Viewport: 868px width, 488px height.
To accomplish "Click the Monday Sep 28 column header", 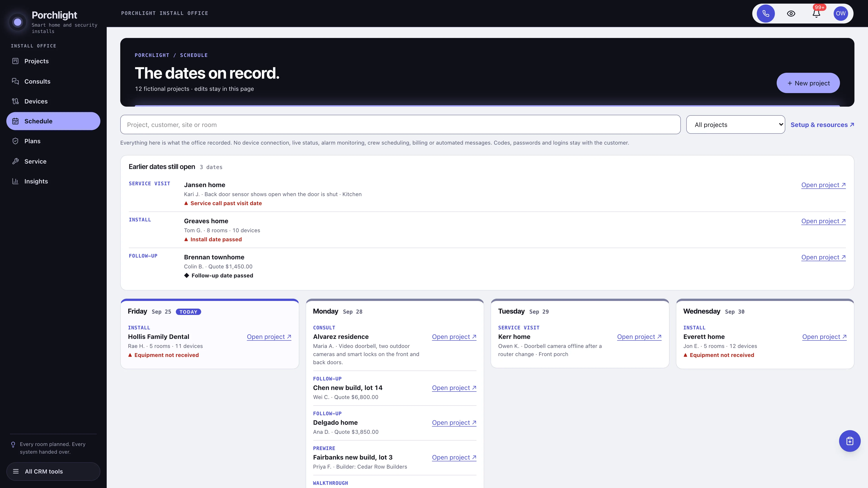I will 338,312.
